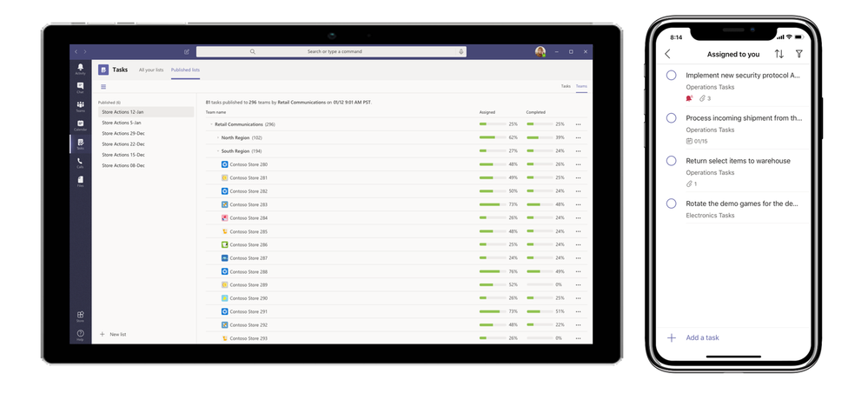Screen dimensions: 868x394
Task: Click the Completed progress bar for Contoso Store 283
Action: tap(540, 204)
